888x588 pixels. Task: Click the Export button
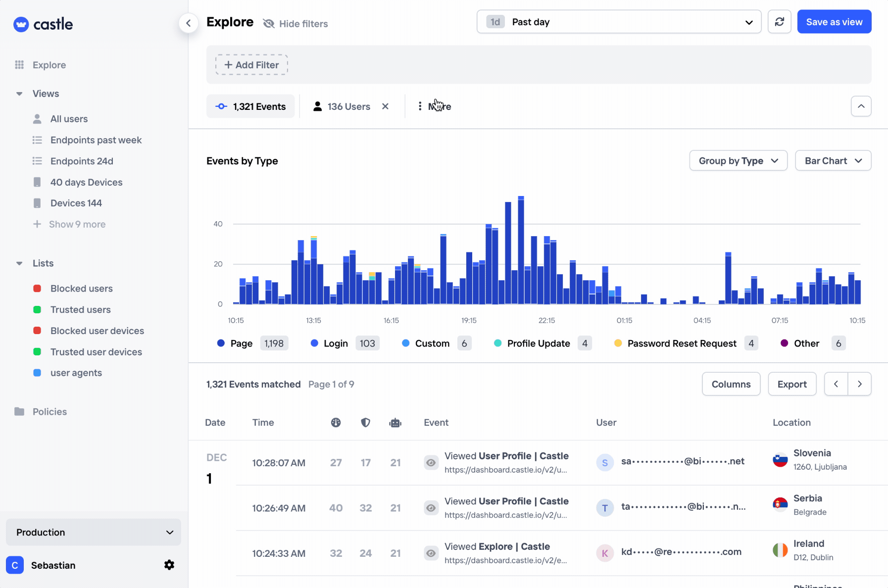(791, 384)
